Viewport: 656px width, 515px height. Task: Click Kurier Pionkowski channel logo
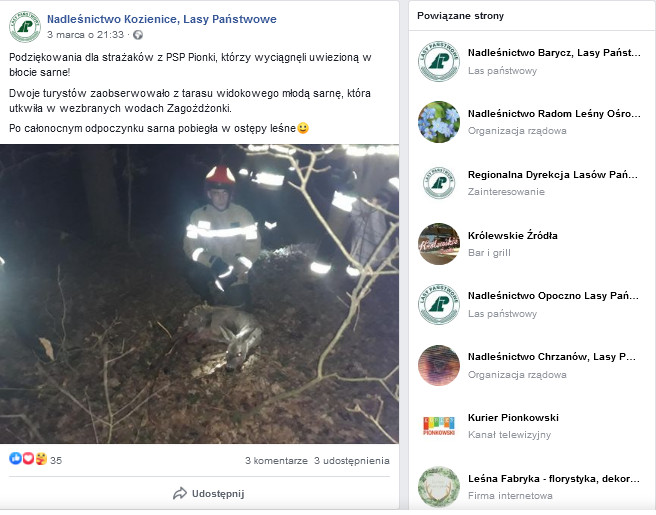pyautogui.click(x=438, y=426)
